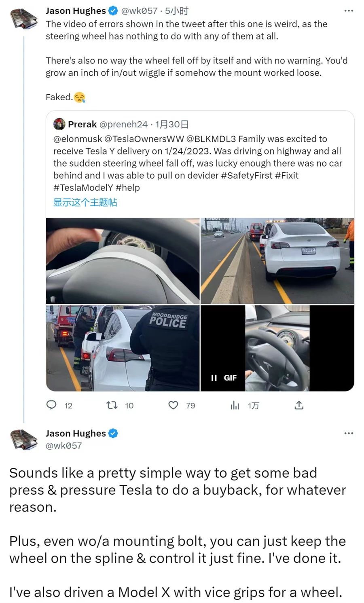The image size is (364, 603).
Task: Click the reply comment bubble icon
Action: pyautogui.click(x=52, y=405)
